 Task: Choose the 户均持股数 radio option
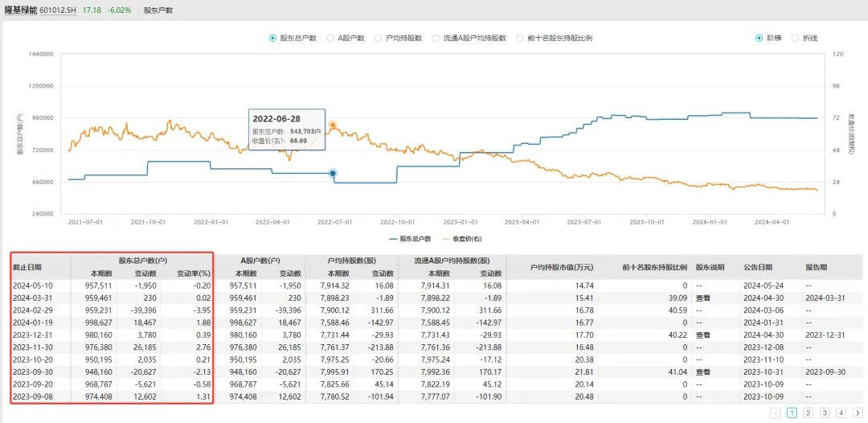click(x=379, y=38)
